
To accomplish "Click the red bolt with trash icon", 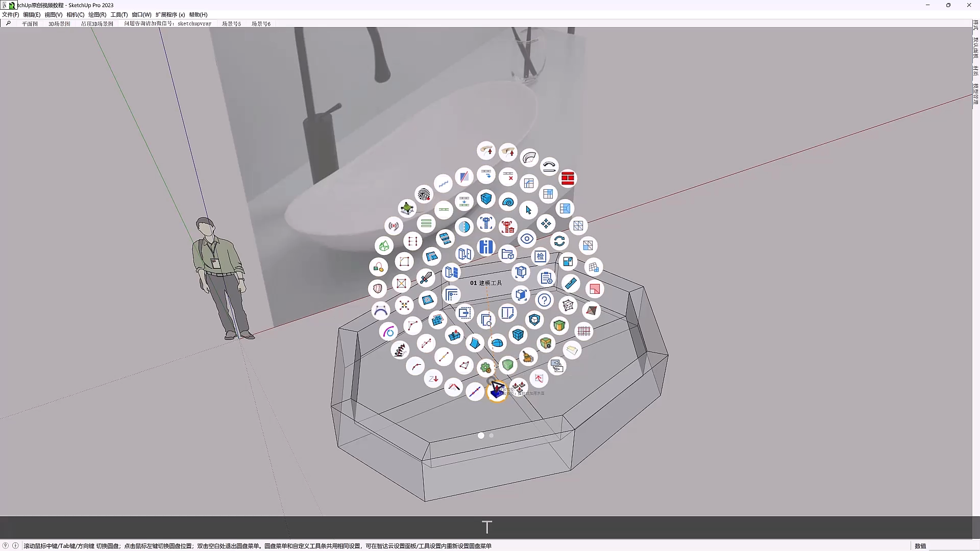I will click(507, 227).
